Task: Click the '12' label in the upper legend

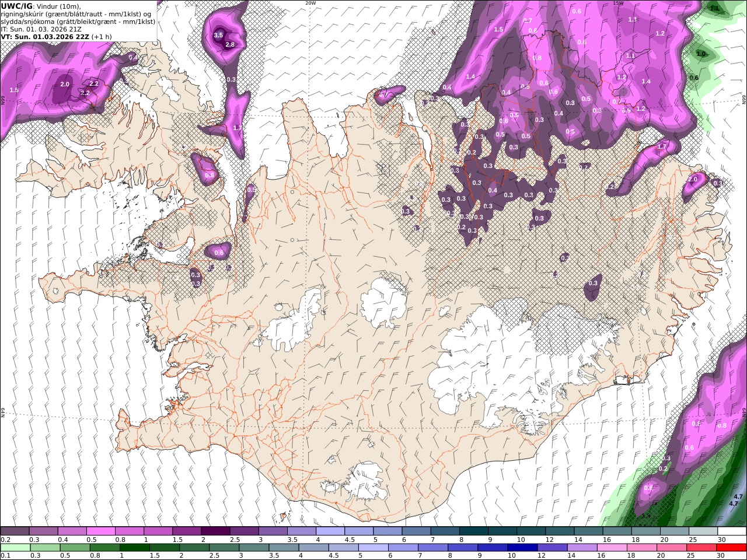Action: (550, 540)
